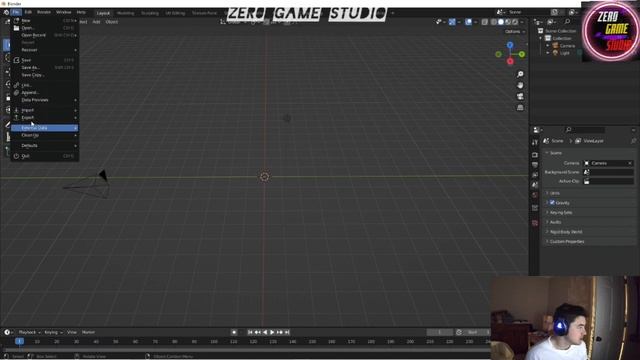The height and width of the screenshot is (360, 640).
Task: Click the Active Clip field
Action: (x=608, y=181)
